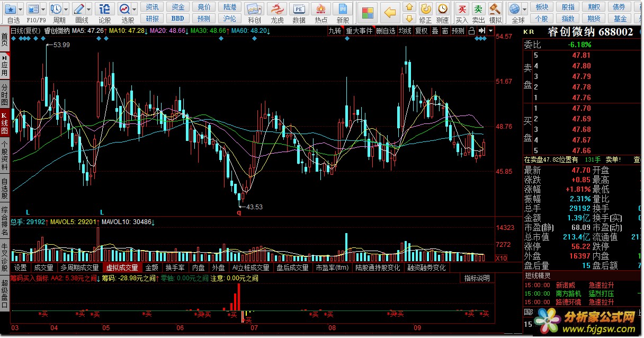
Task: Click the buy-1 price 47.70
Action: 582,108
